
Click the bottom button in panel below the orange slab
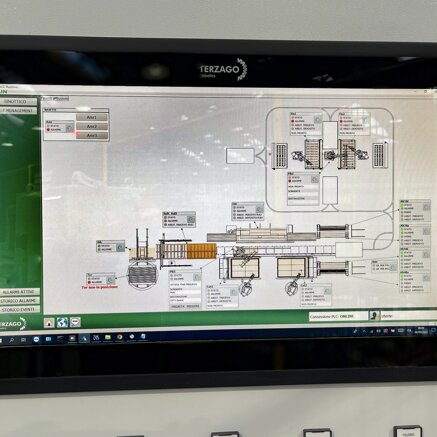click(x=185, y=306)
